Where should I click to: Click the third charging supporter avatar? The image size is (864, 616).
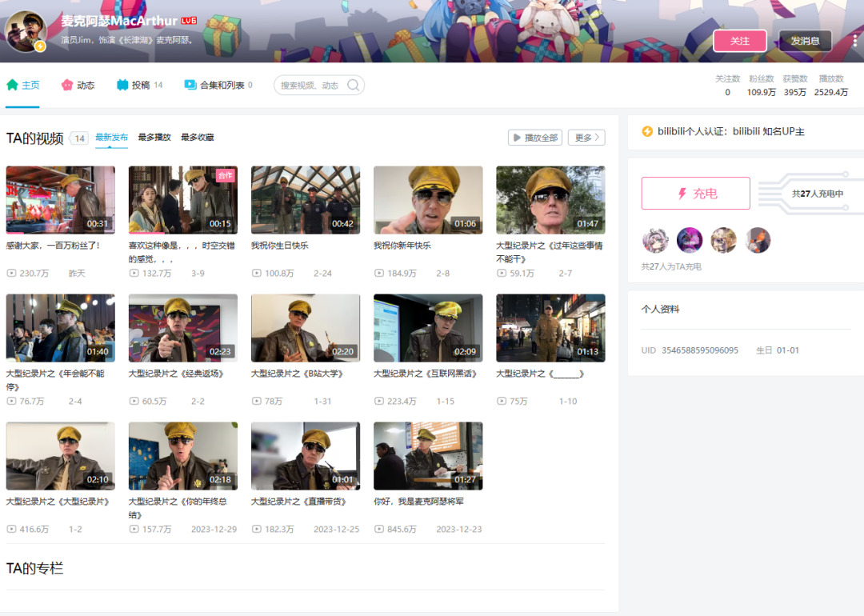723,240
